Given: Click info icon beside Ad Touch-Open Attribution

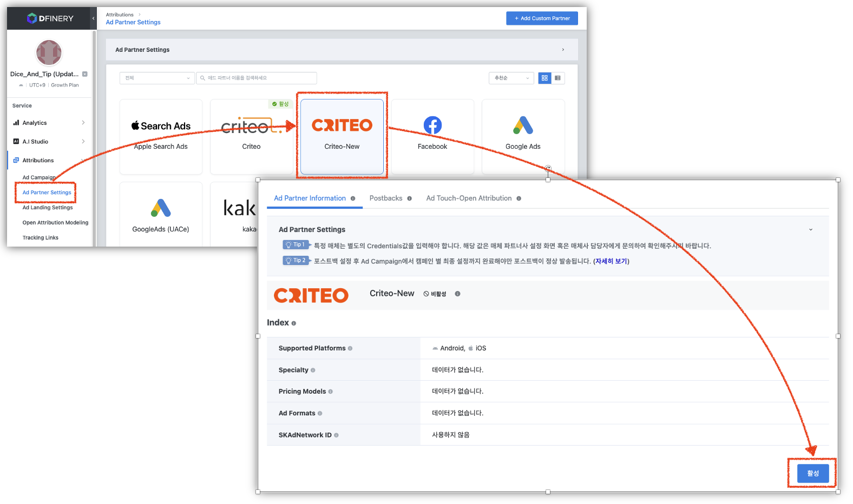Looking at the screenshot, I should 519,198.
